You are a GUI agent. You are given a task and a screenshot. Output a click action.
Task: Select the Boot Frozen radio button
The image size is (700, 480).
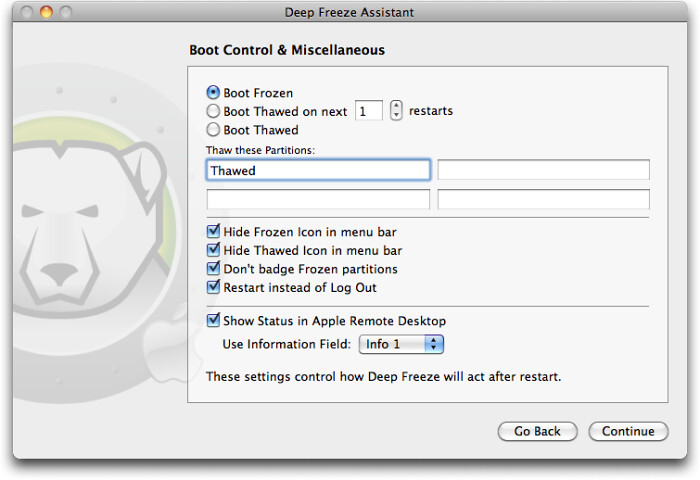click(x=213, y=93)
